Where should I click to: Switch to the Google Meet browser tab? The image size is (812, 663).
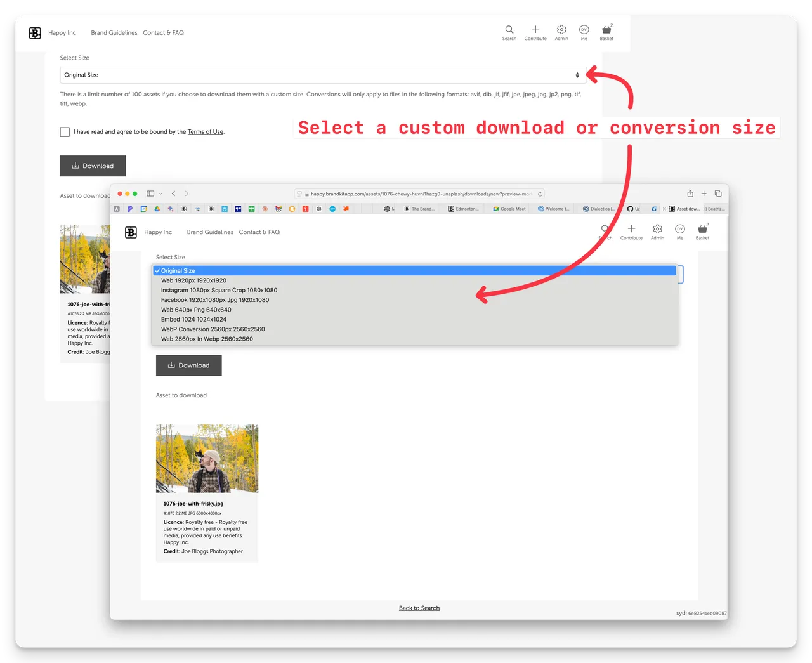click(x=509, y=209)
